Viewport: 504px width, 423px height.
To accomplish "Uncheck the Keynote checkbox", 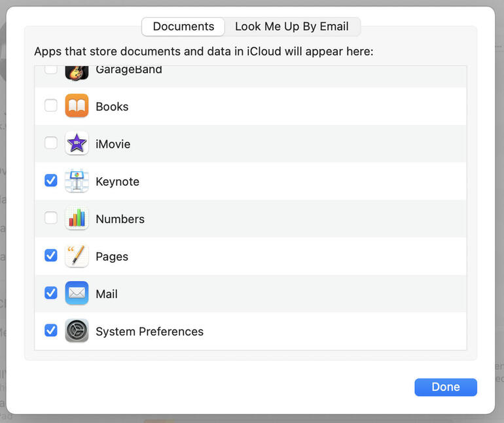I will click(51, 180).
